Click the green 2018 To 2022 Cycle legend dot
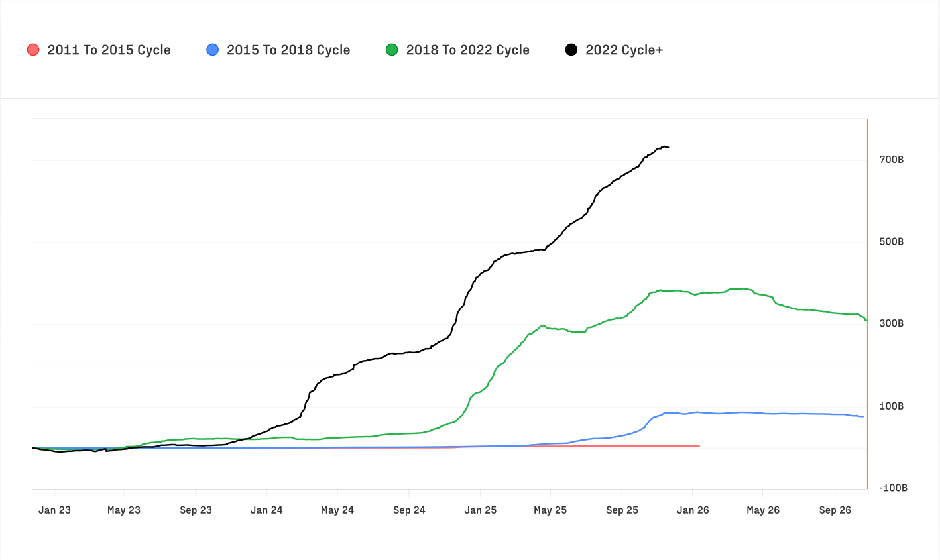 point(392,50)
